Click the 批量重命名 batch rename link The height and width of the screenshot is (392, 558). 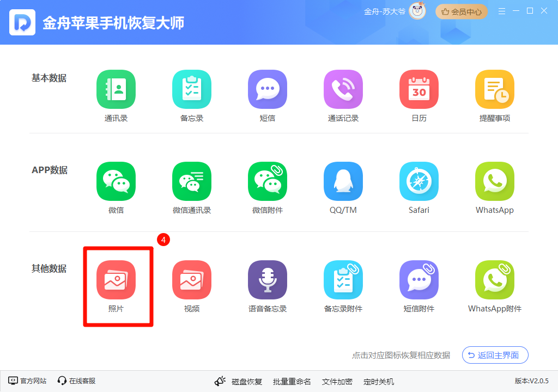[x=292, y=382]
